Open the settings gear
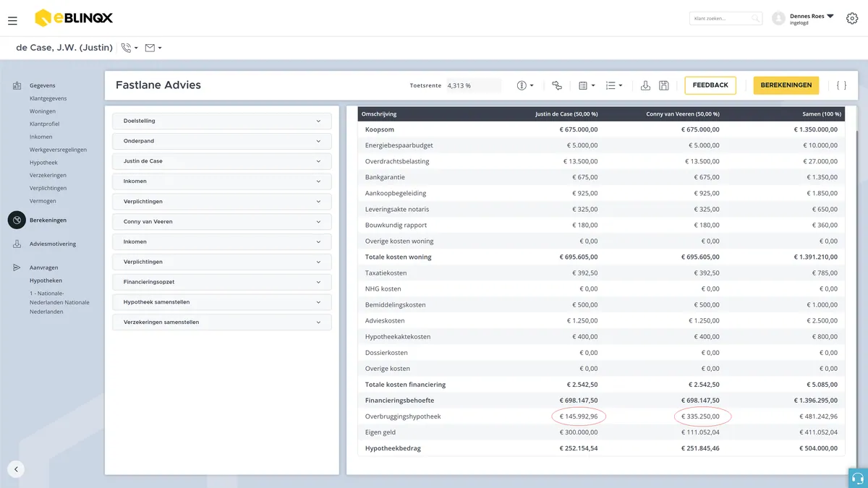Screen dimensions: 868x488 coord(851,19)
